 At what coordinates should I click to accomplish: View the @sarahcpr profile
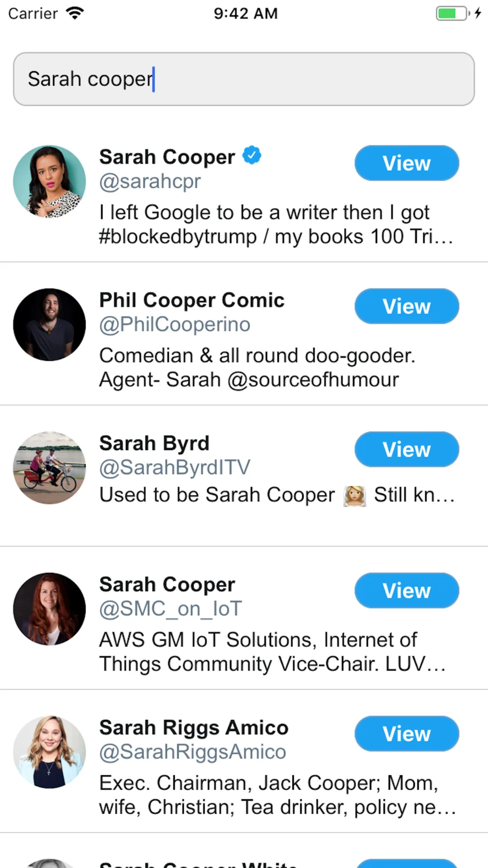406,163
